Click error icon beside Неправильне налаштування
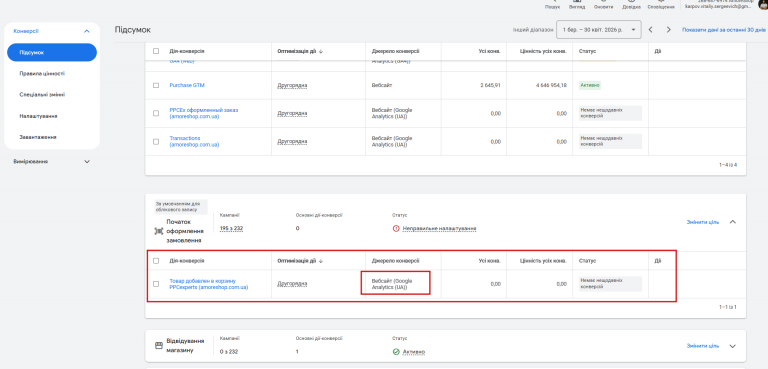Screen dimensions: 768x369 (x=396, y=228)
